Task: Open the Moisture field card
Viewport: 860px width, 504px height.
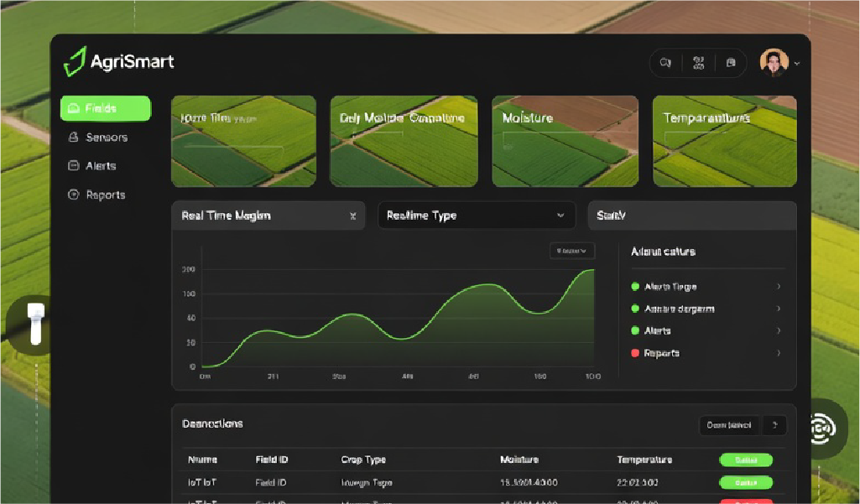Action: click(x=565, y=141)
